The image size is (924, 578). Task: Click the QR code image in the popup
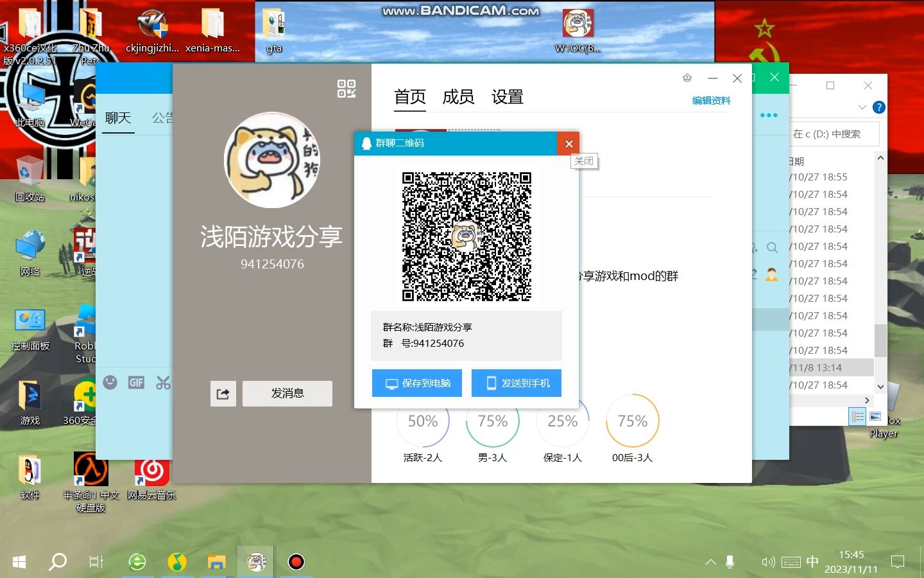click(466, 236)
